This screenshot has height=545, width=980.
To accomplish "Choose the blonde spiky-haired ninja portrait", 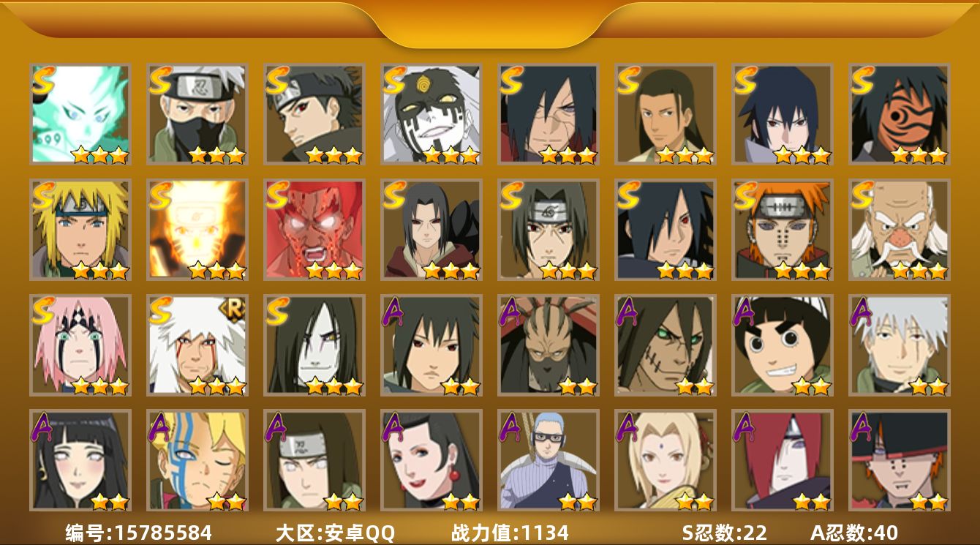I will [80, 230].
